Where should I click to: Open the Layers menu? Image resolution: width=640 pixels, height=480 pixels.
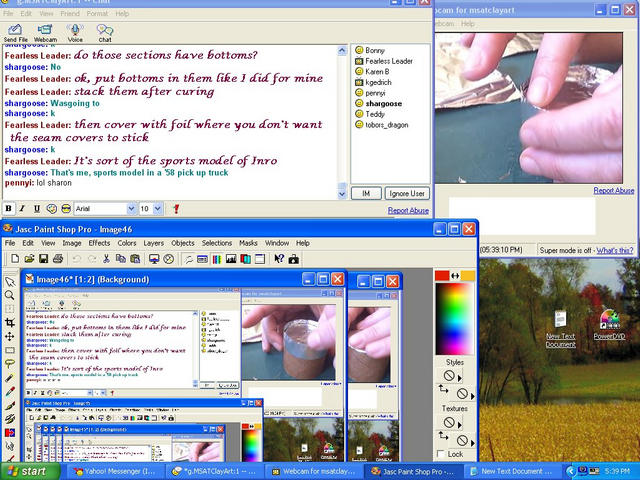tap(153, 243)
